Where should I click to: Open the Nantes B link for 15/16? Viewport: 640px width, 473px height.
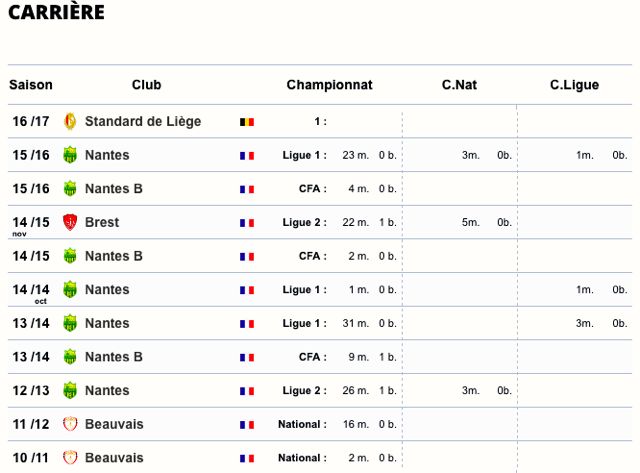click(113, 189)
